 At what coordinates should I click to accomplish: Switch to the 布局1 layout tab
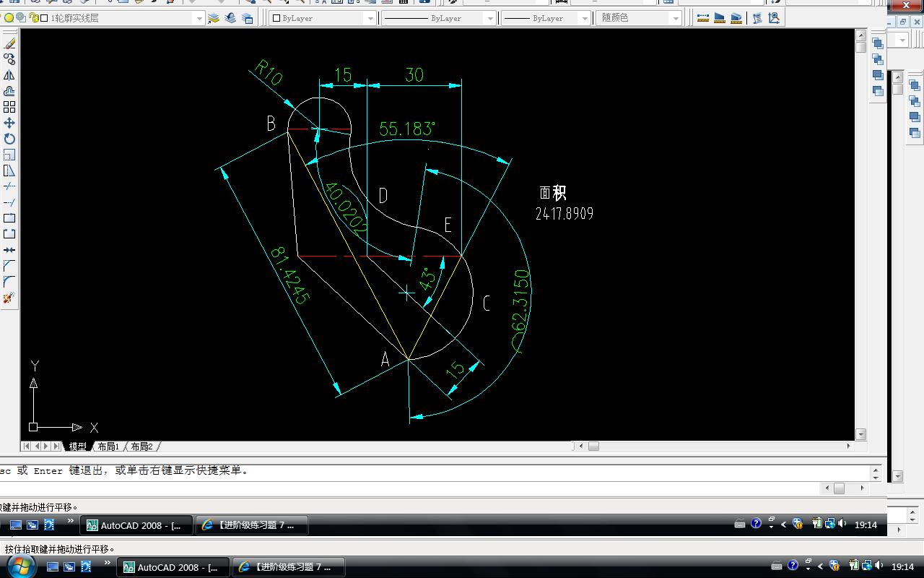pos(108,447)
